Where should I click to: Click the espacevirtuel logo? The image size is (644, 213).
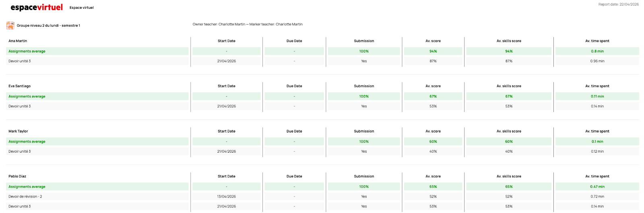pos(37,7)
